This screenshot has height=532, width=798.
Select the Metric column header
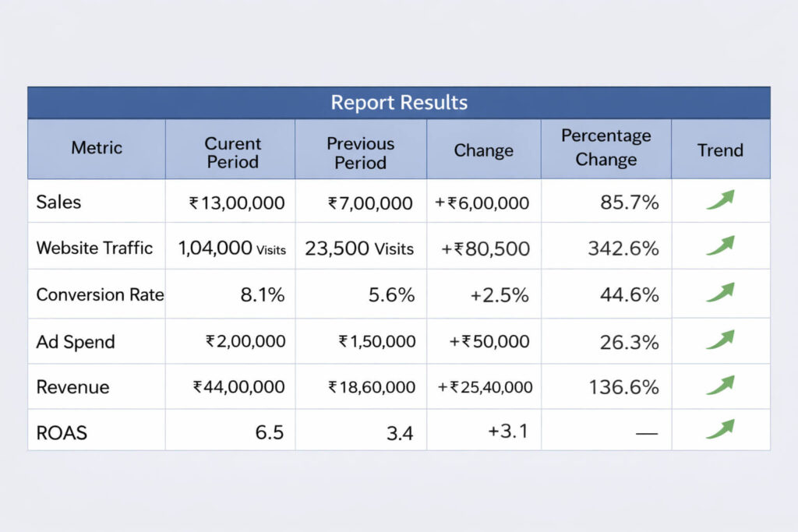click(x=97, y=148)
